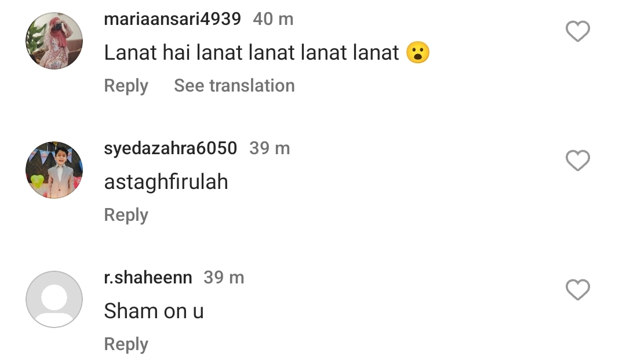Reply to the astaghfirulah comment
The height and width of the screenshot is (364, 626).
click(126, 215)
